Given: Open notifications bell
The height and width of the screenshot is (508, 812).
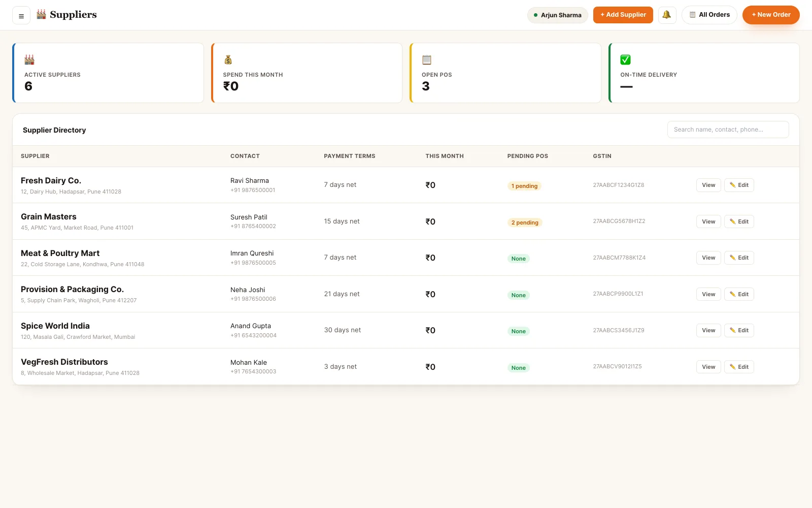Looking at the screenshot, I should point(667,15).
